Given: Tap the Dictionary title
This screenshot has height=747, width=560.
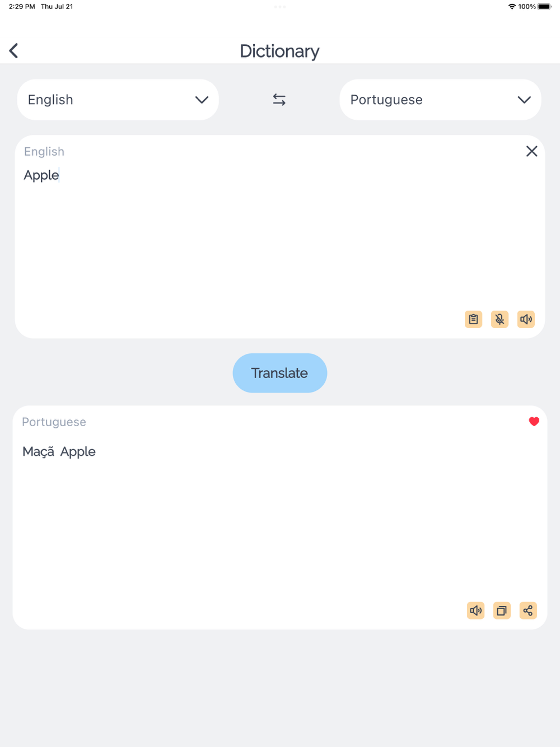Looking at the screenshot, I should (x=279, y=51).
